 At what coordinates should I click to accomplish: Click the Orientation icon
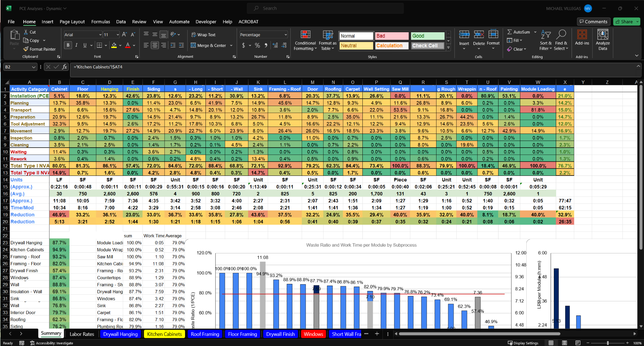173,34
